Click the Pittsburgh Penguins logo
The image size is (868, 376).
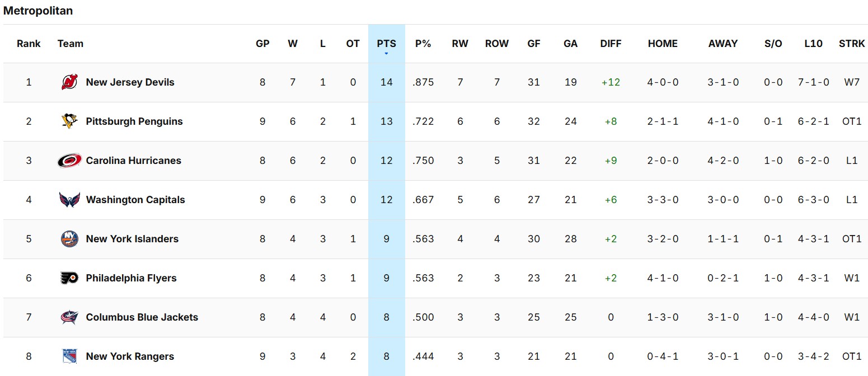click(69, 121)
